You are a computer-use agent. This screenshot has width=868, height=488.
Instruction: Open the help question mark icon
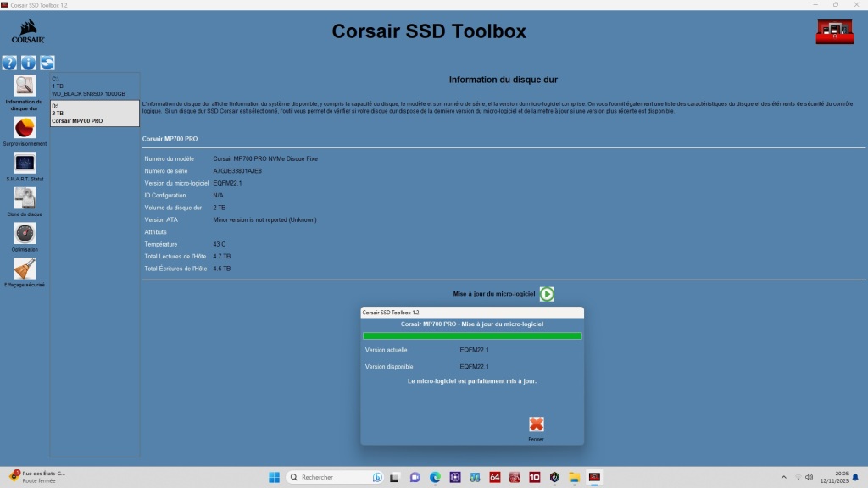(x=8, y=62)
